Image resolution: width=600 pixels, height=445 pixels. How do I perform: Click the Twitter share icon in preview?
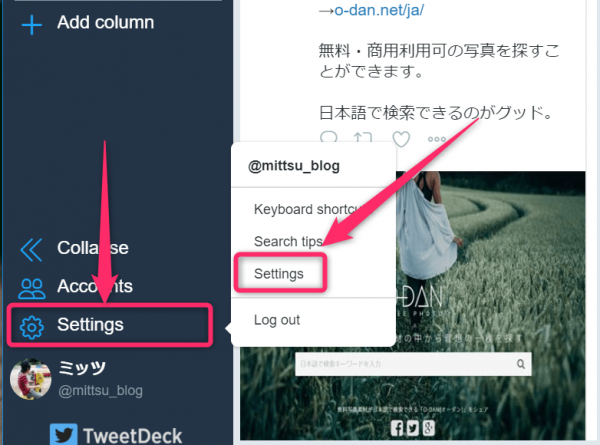tap(412, 428)
